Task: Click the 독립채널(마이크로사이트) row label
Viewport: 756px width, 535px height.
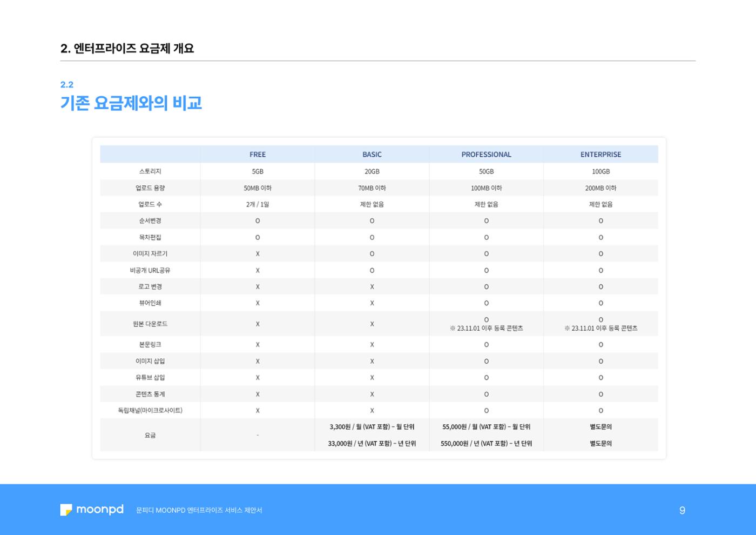Action: click(150, 410)
